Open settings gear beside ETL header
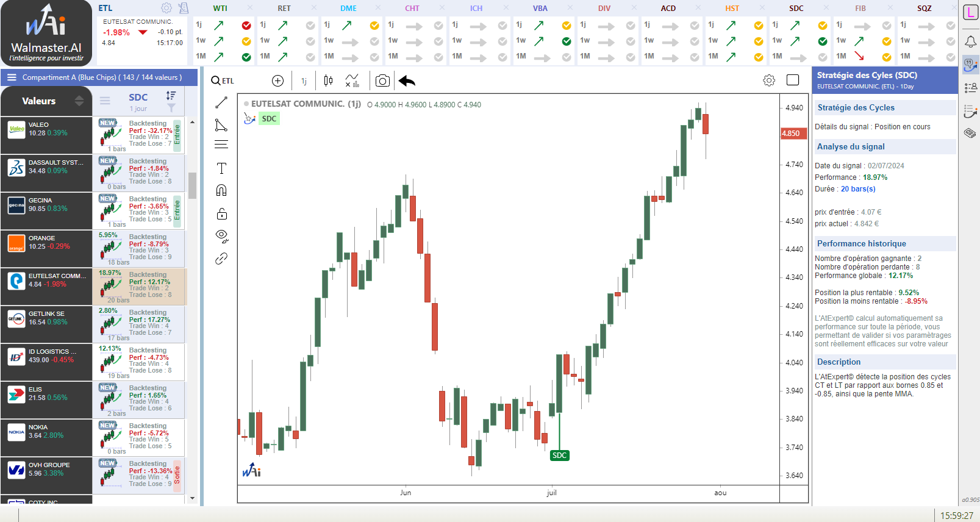This screenshot has width=980, height=522. [166, 8]
